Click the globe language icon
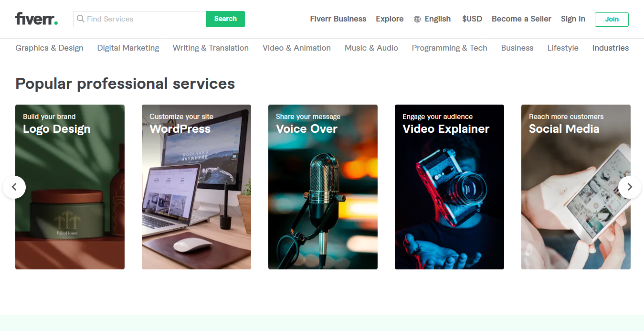The width and height of the screenshot is (644, 331). [417, 19]
